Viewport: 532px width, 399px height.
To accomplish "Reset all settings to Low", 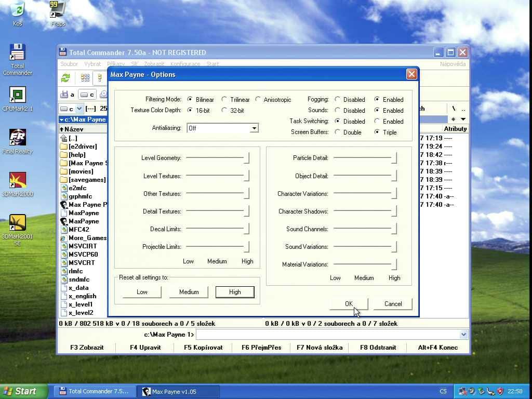I will point(142,292).
